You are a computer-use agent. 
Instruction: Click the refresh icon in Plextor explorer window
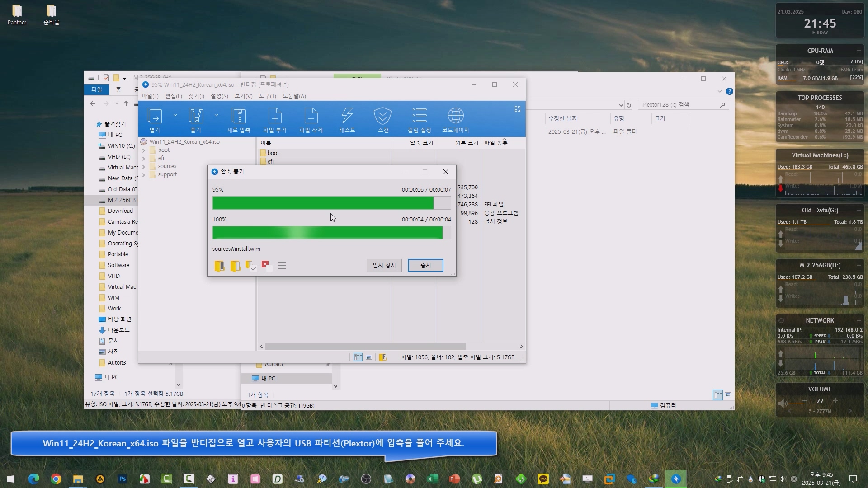click(x=628, y=105)
